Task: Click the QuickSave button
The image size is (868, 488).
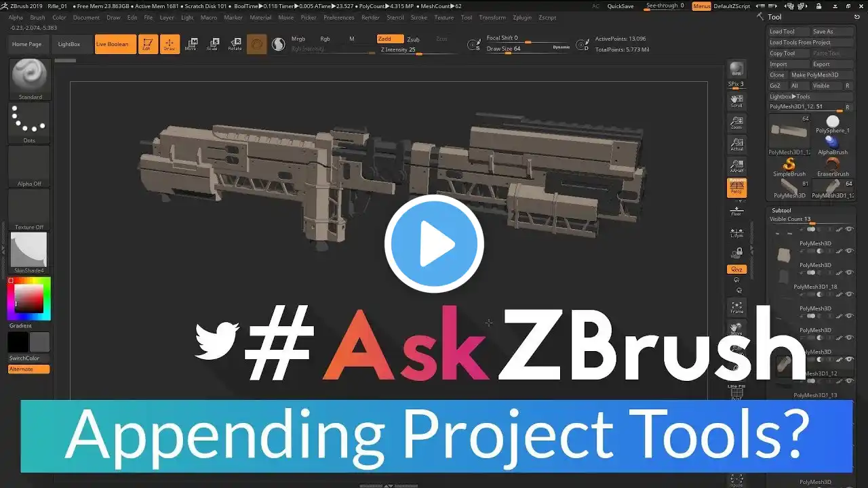Action: [620, 5]
